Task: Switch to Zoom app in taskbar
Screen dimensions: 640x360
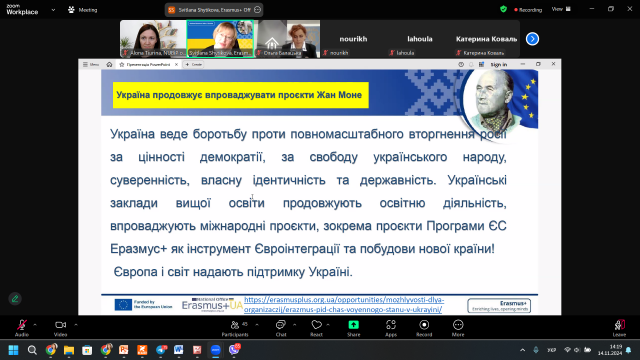Action: point(216,350)
